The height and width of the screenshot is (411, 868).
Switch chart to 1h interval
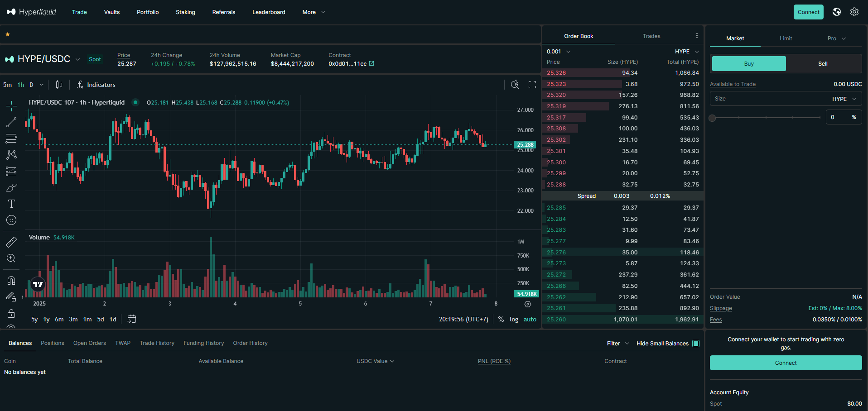pos(21,85)
